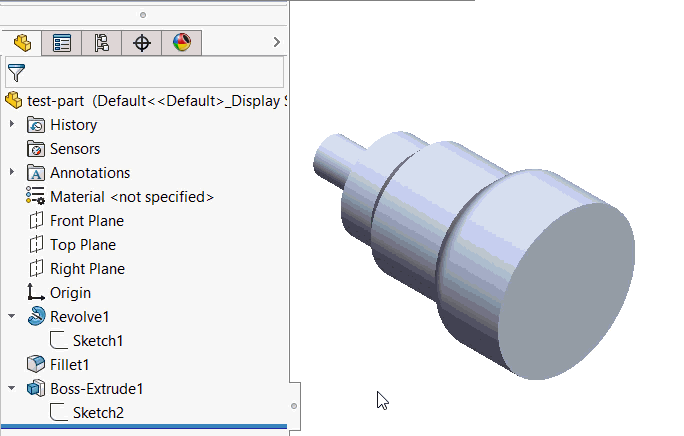This screenshot has width=684, height=436.
Task: Select Top Plane text label
Action: point(83,245)
